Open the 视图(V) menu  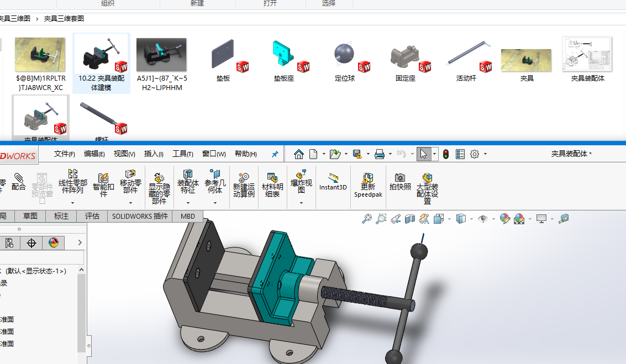click(x=124, y=154)
